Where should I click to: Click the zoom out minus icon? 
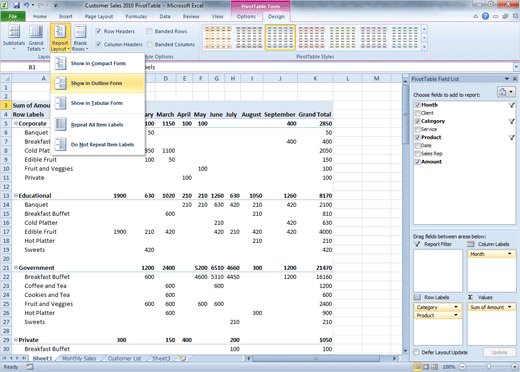tap(462, 367)
